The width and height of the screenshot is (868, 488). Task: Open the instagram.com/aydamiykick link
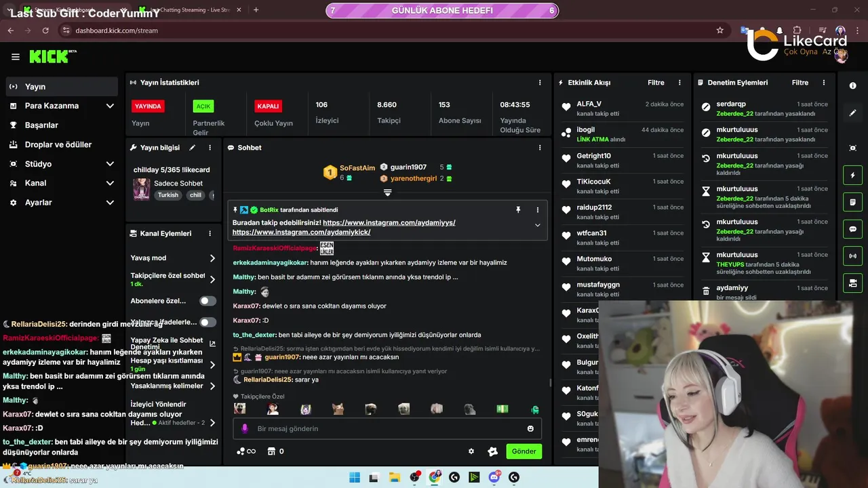click(x=301, y=232)
